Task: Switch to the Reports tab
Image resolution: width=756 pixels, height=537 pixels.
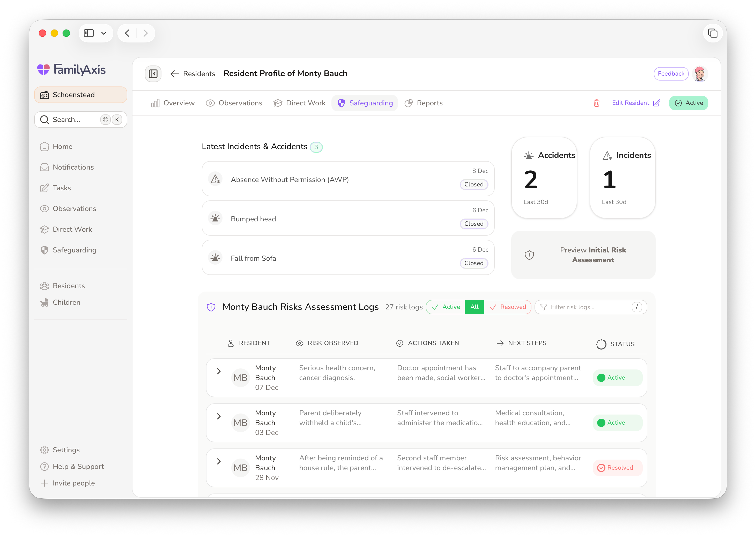Action: [424, 103]
